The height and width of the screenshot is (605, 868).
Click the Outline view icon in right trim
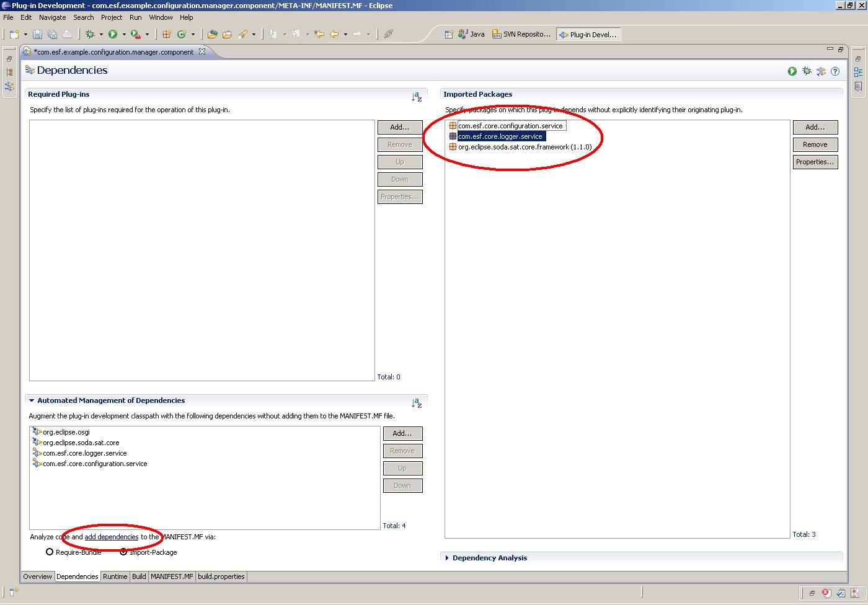pyautogui.click(x=858, y=72)
